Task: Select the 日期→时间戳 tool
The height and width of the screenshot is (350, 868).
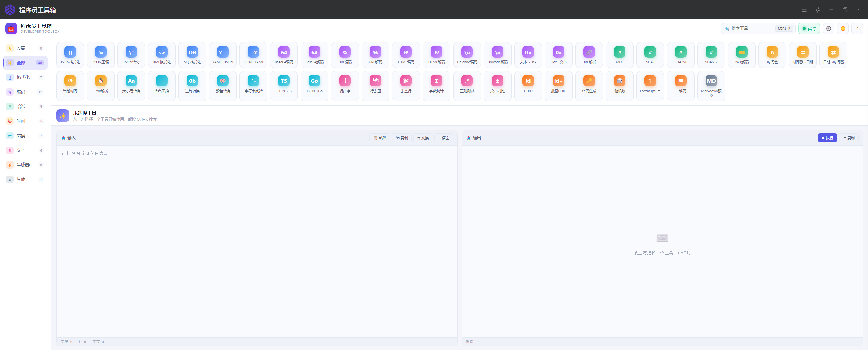Action: click(x=833, y=55)
